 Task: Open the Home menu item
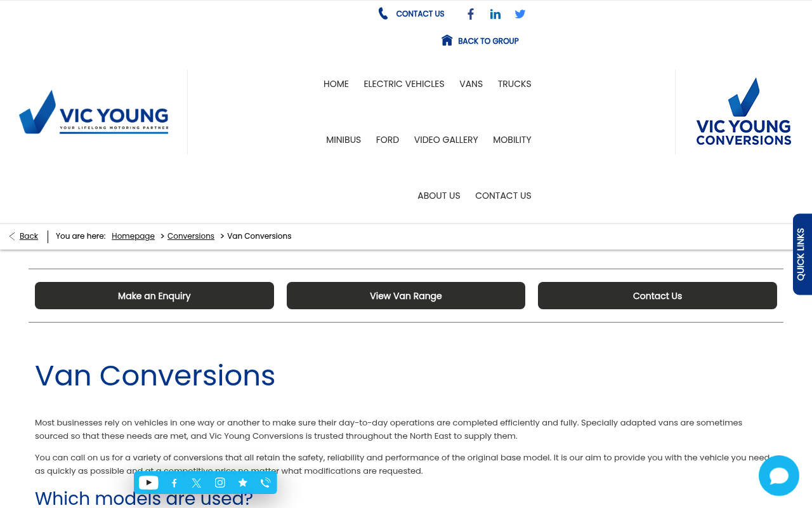pos(336,84)
